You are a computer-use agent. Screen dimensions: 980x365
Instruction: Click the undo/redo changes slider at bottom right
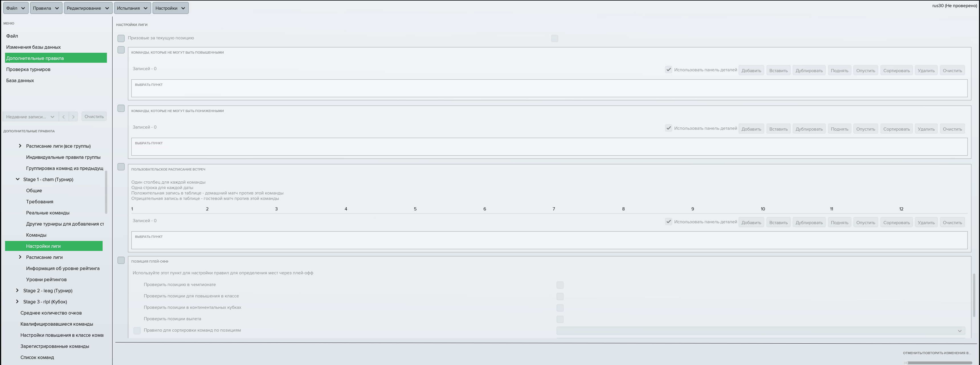tap(938, 363)
